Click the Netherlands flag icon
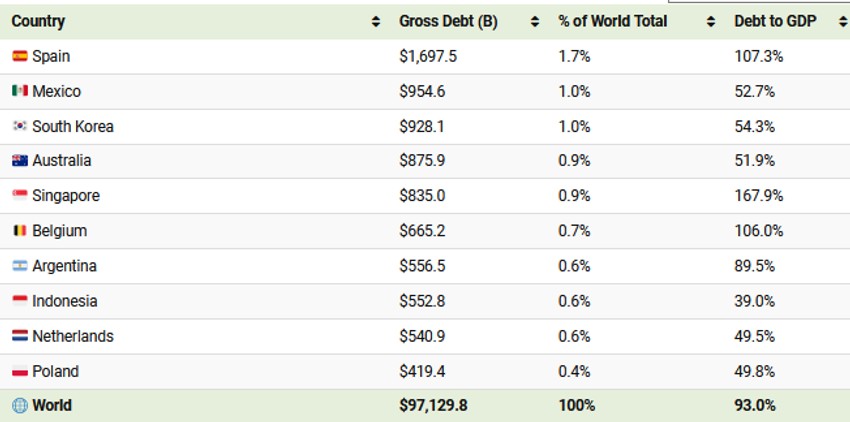This screenshot has height=422, width=850. [x=19, y=336]
